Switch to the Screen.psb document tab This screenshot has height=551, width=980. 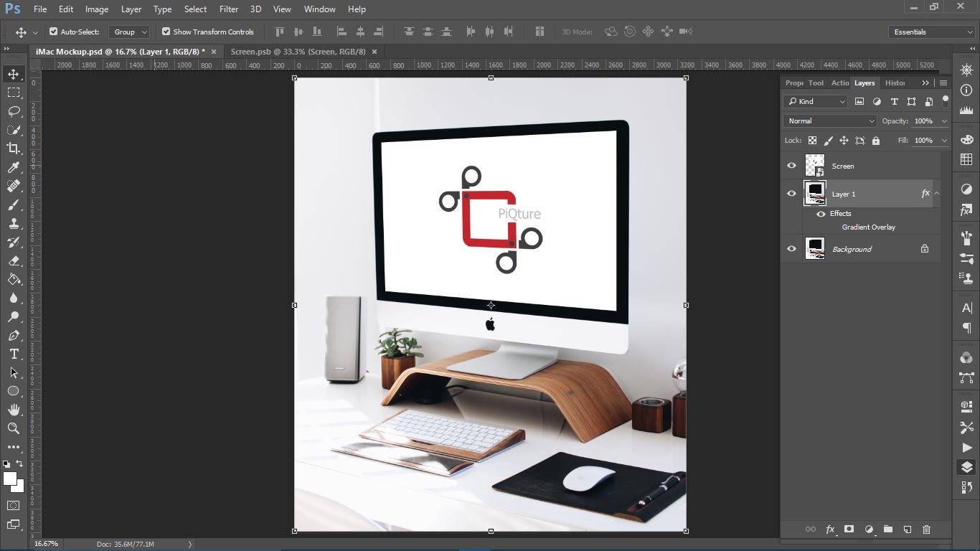(298, 52)
